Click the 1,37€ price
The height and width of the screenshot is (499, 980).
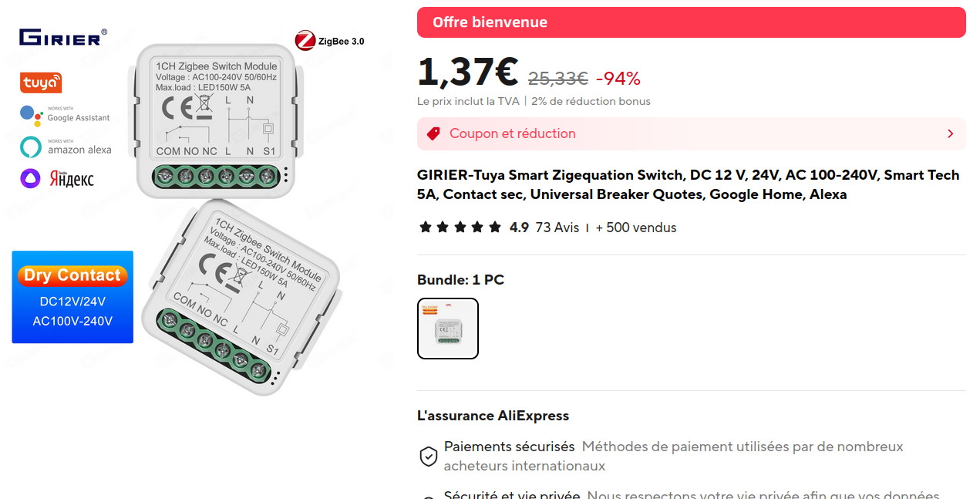468,72
